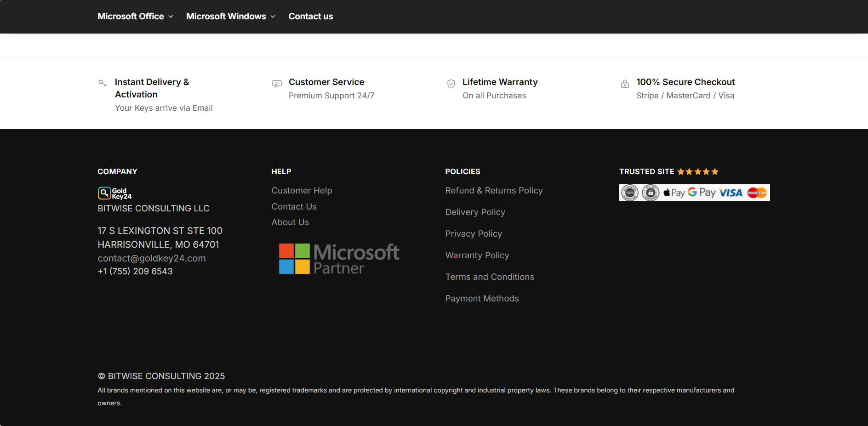The height and width of the screenshot is (426, 868).
Task: Click the Customer Service speech bubble icon
Action: pos(277,84)
